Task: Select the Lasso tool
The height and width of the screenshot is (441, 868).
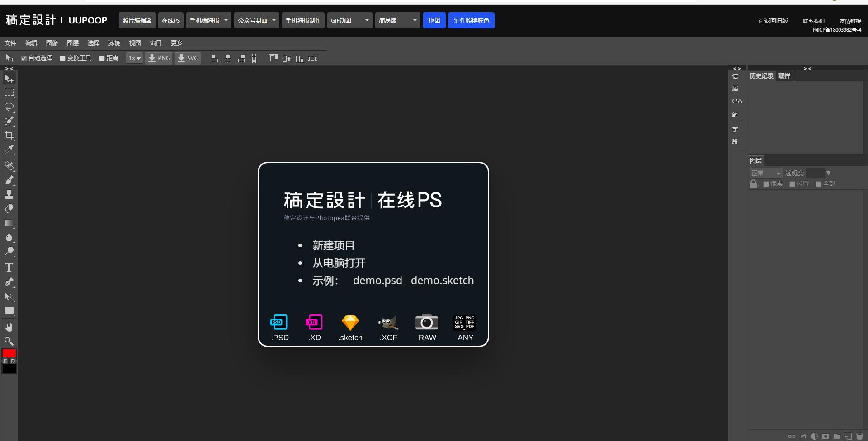Action: click(x=9, y=107)
